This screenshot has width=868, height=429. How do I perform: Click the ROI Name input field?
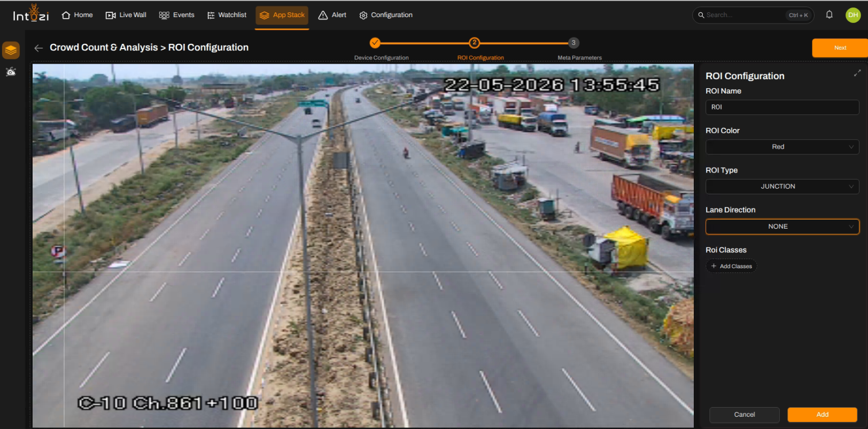[x=782, y=107]
